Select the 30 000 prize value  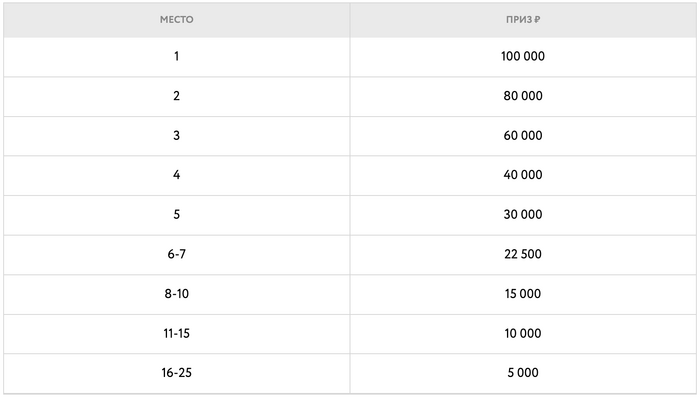(x=523, y=215)
